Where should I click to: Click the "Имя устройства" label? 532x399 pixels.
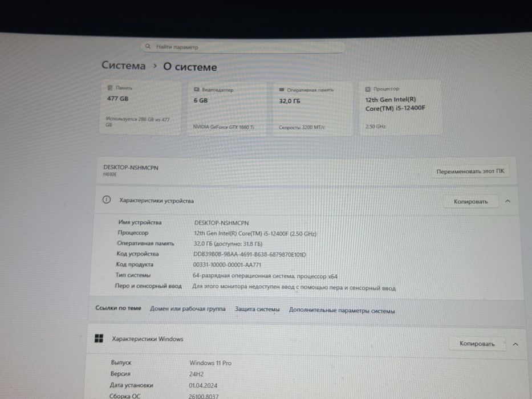point(140,222)
